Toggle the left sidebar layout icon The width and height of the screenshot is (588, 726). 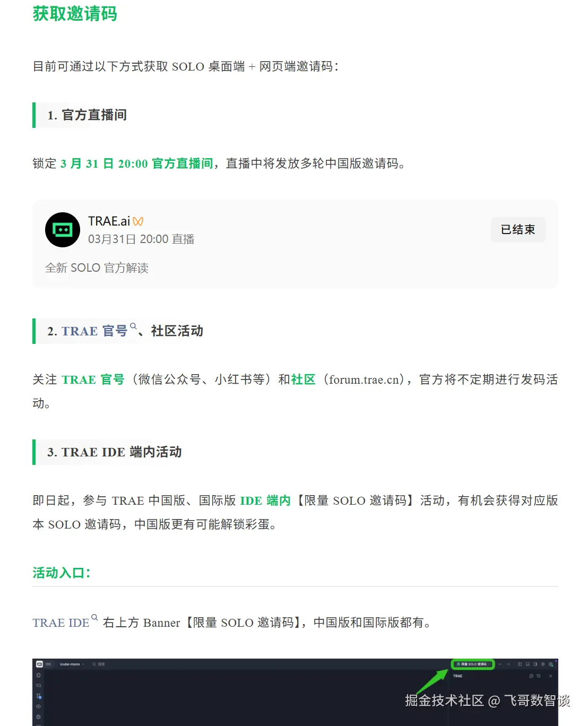coord(520,664)
